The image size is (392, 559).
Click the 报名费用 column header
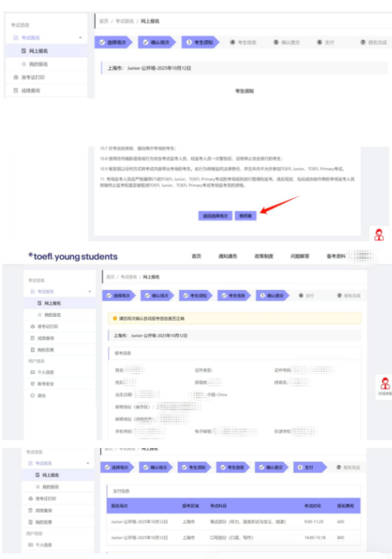tap(345, 506)
